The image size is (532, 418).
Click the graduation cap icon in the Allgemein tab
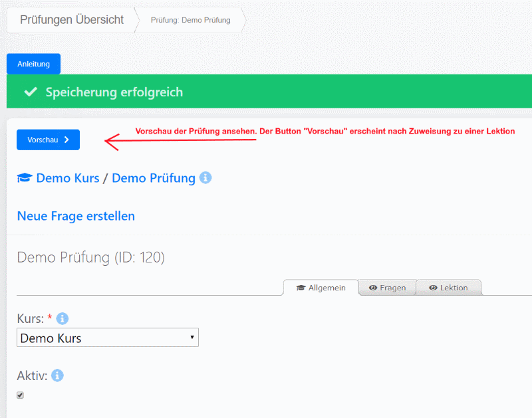[x=301, y=288]
